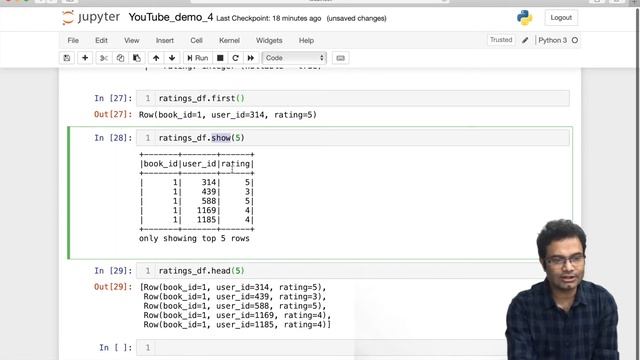Click the book_id column header in table

point(160,164)
